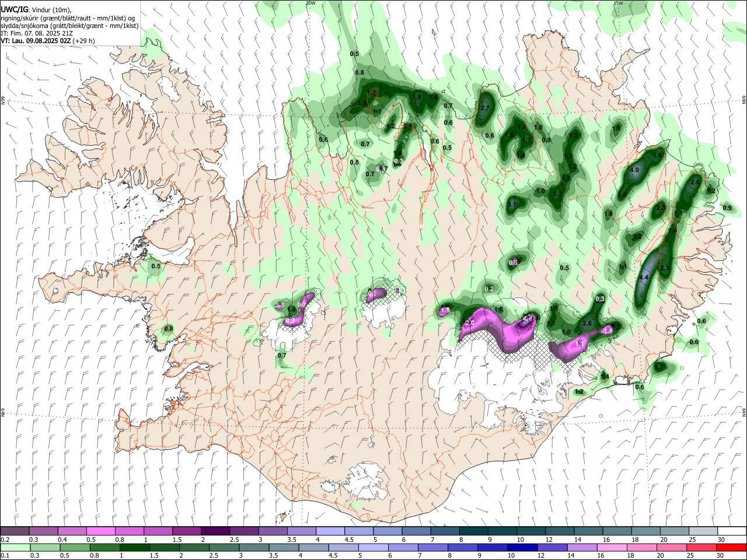Click the '20W' longitude label
Viewport: 747px width, 560px height.
(310, 3)
